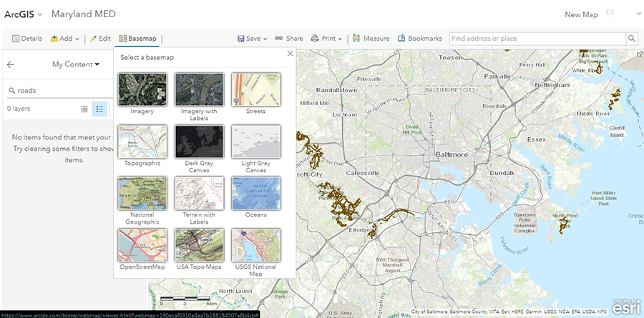The width and height of the screenshot is (644, 318).
Task: Select the Oceans basemap
Action: tap(256, 193)
